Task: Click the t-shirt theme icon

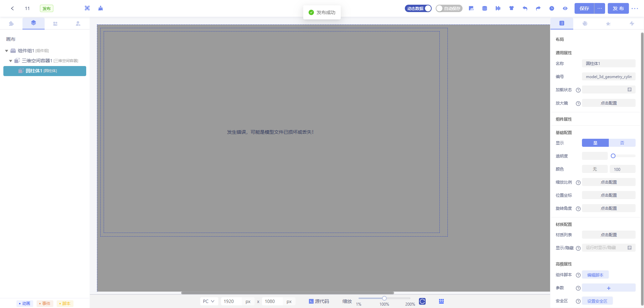Action: pyautogui.click(x=512, y=8)
